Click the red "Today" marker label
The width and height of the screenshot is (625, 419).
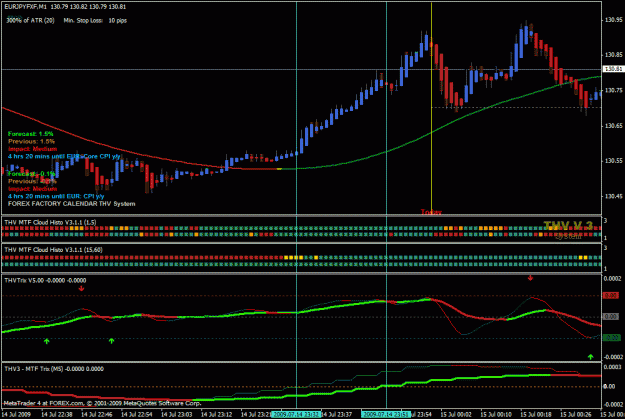click(431, 212)
